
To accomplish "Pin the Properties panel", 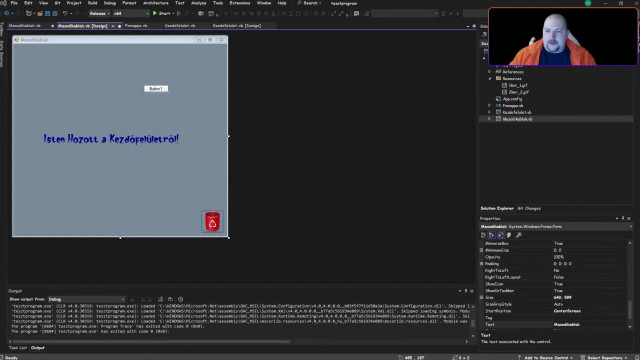I will (623, 218).
